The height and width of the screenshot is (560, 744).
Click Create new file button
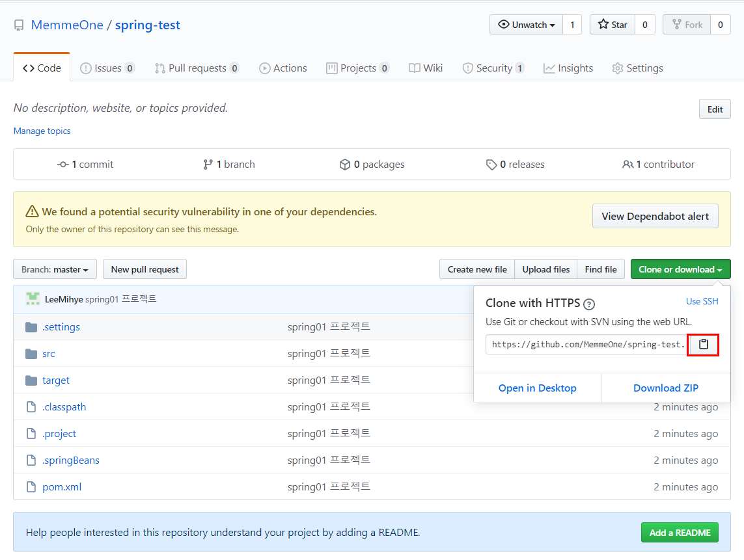pyautogui.click(x=477, y=269)
